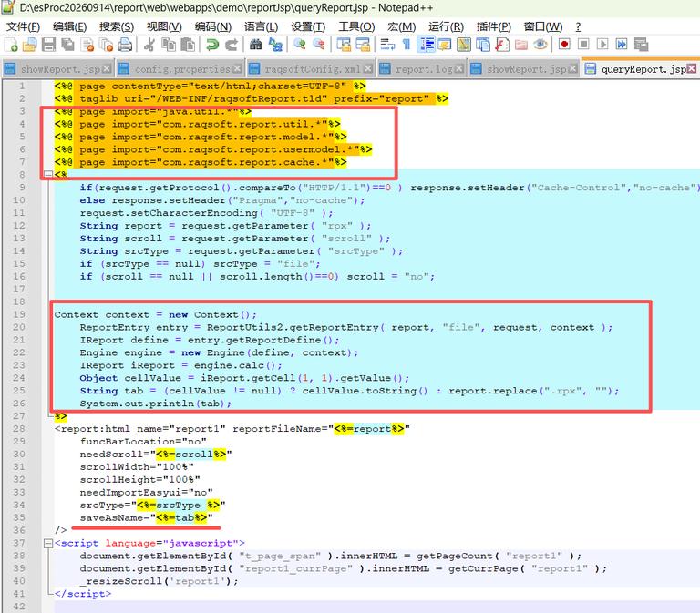This screenshot has width=700, height=613.
Task: Close the queryReport.jsp tab
Action: point(691,68)
